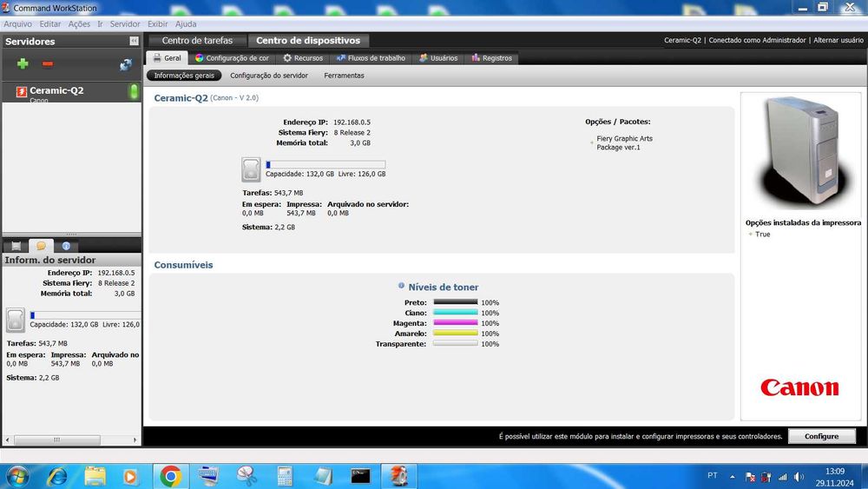The image size is (868, 489).
Task: Select the Ceramic-Q2 Fiery server icon
Action: coord(21,91)
